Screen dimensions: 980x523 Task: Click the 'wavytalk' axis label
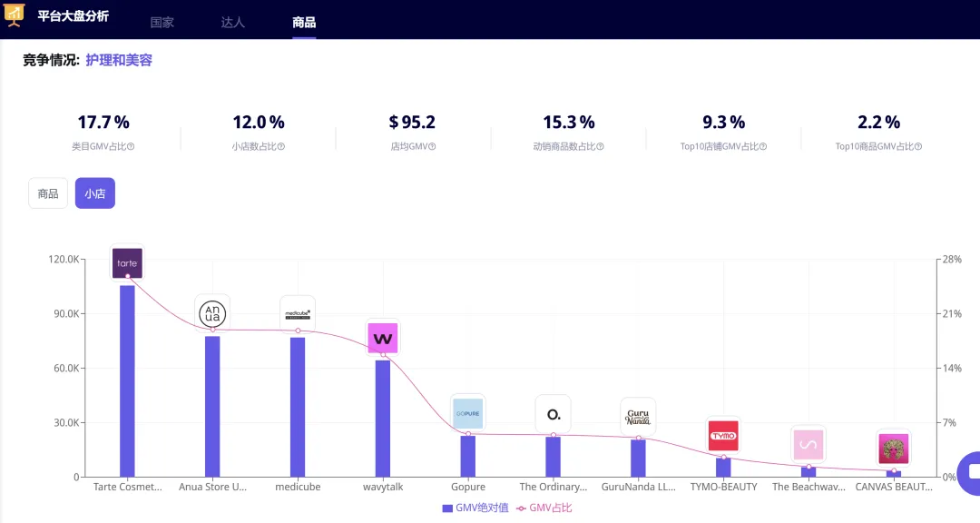tap(383, 487)
